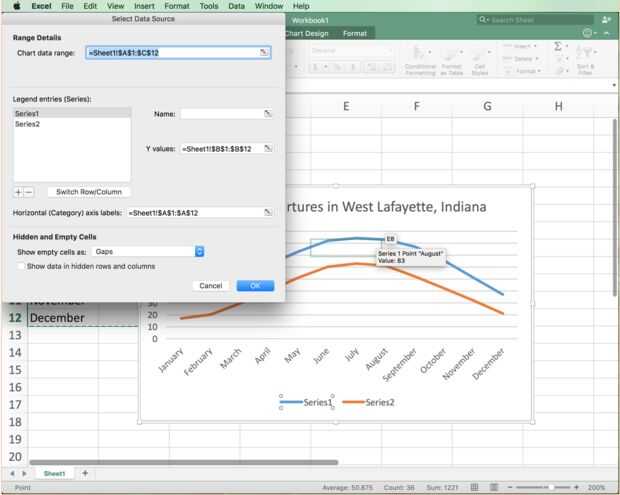Click the AutoSum sigma icon
The width and height of the screenshot is (620, 495).
pyautogui.click(x=558, y=46)
